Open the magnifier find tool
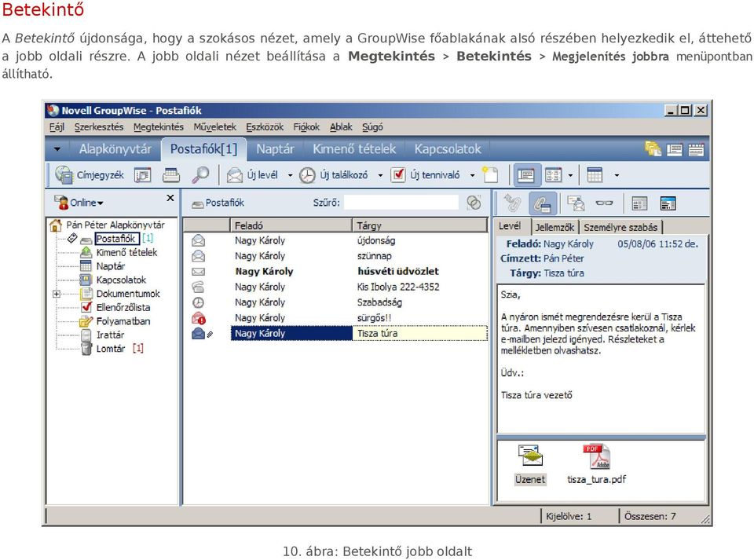754x560 pixels. point(200,175)
